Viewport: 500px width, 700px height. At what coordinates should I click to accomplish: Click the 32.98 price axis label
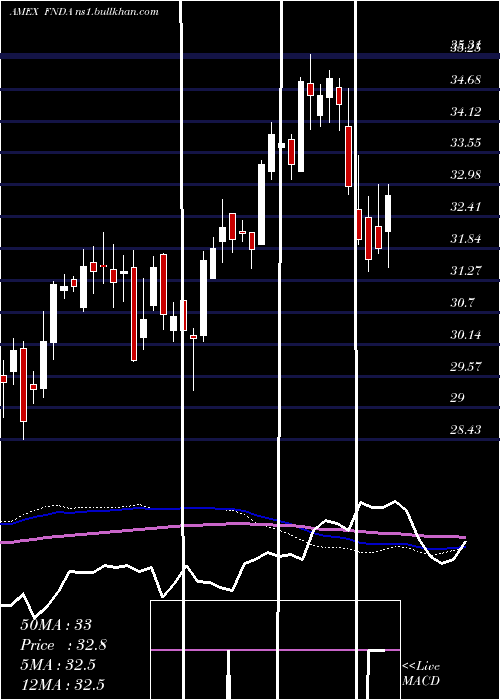pos(466,175)
